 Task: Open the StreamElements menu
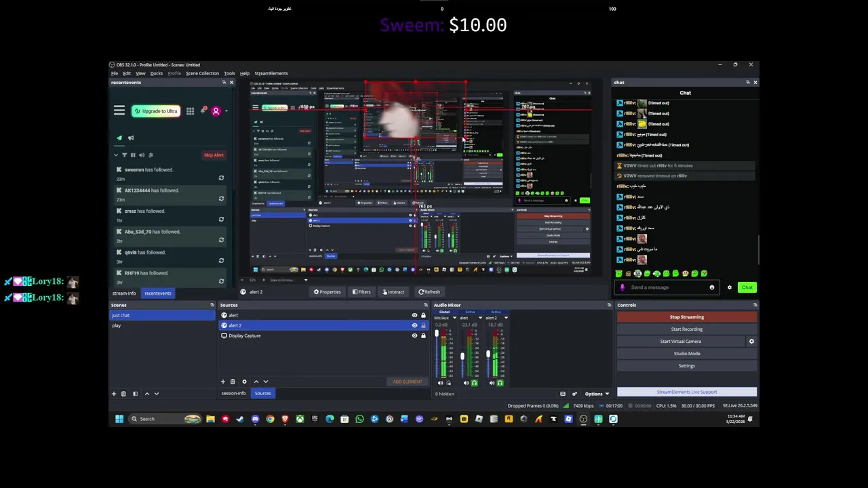pos(271,73)
